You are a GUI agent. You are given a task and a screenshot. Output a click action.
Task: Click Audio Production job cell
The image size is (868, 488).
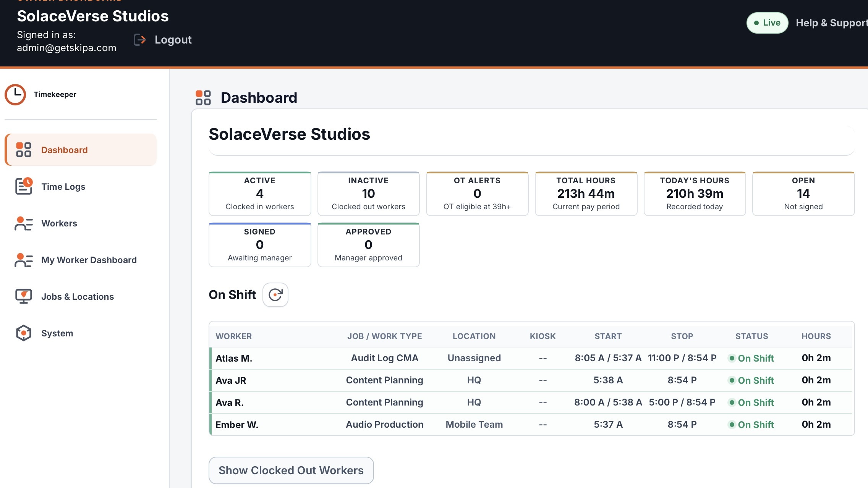coord(385,425)
